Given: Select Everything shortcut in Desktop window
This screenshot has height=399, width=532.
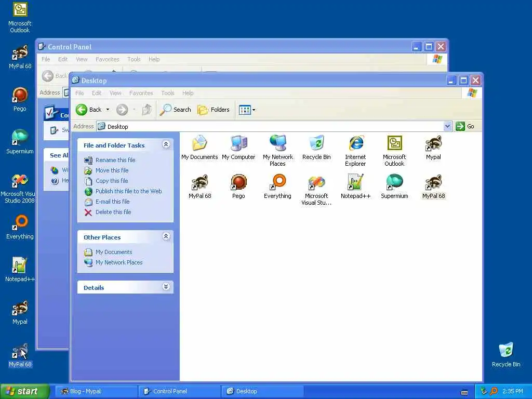Looking at the screenshot, I should point(277,187).
